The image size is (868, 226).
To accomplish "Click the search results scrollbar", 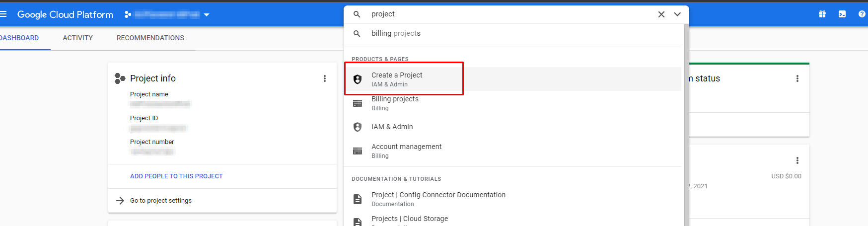I will coord(686,124).
